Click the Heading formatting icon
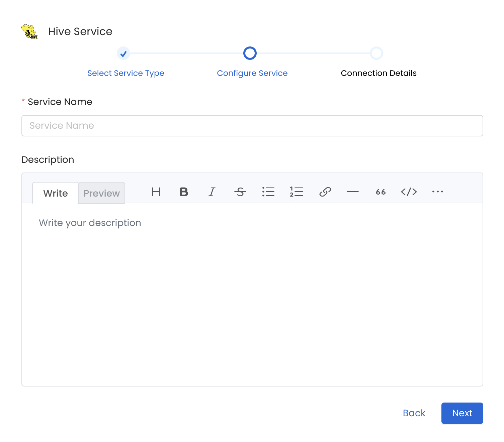This screenshot has width=504, height=442. point(156,192)
